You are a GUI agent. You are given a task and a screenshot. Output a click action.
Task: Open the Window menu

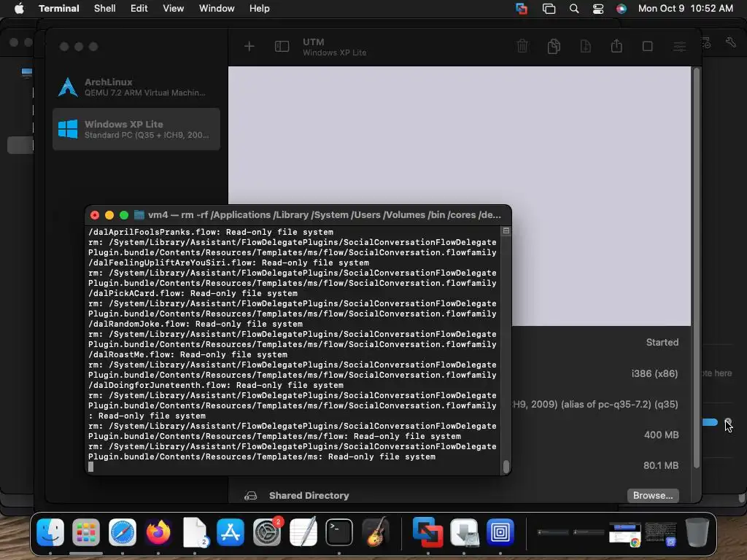coord(217,9)
